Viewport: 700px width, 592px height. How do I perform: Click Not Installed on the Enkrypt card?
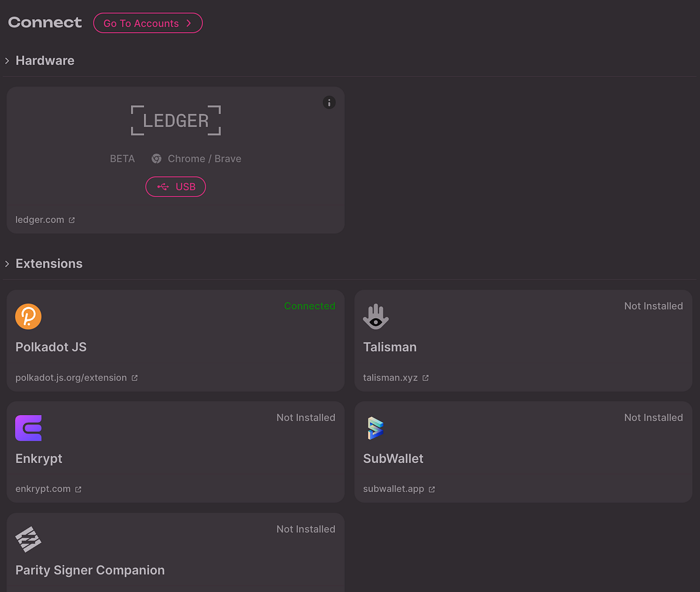point(306,417)
